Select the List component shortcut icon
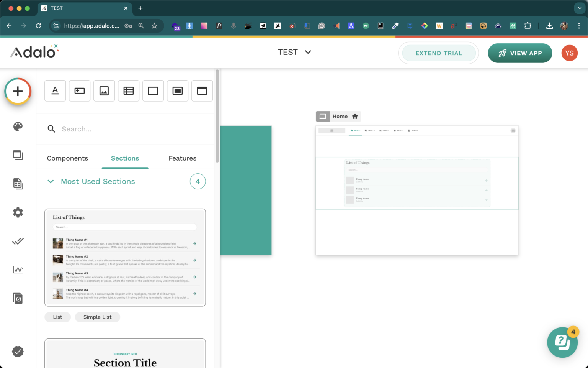Screen dimensions: 588x368 click(x=129, y=91)
